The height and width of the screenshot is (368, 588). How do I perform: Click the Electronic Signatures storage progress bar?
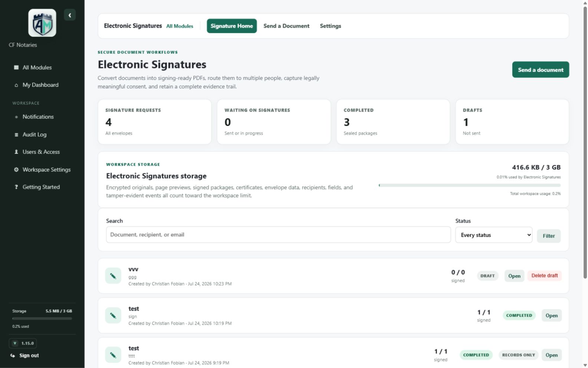(470, 185)
